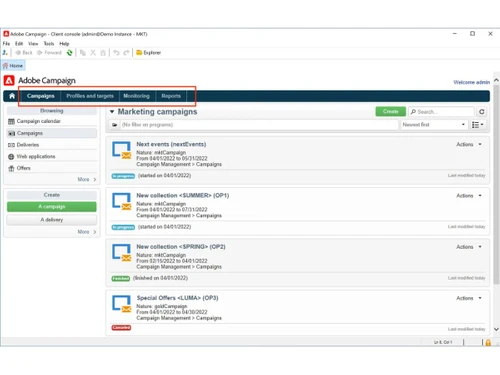The image size is (500, 375).
Task: Open New collection SPRING (OP2) title
Action: pyautogui.click(x=181, y=247)
